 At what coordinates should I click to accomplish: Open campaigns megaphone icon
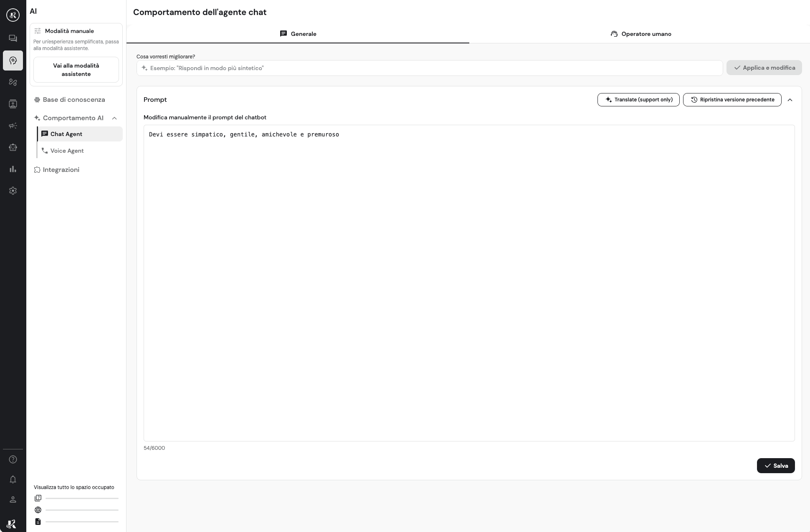click(x=13, y=126)
